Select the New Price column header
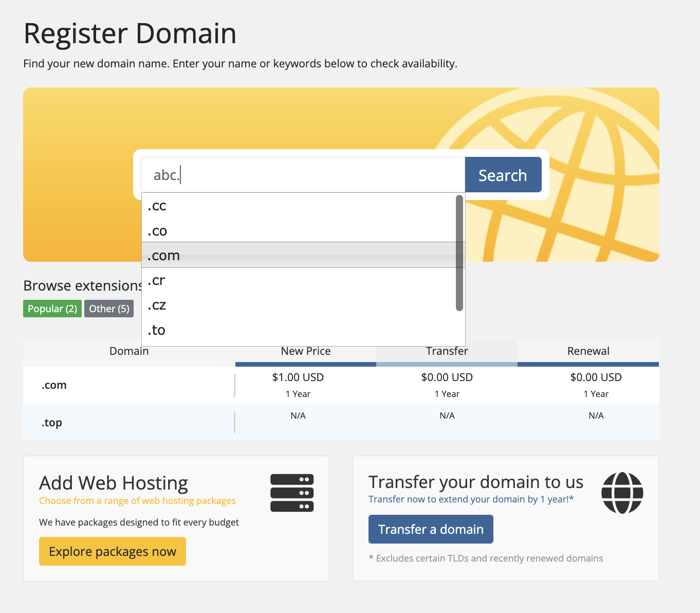Image resolution: width=700 pixels, height=613 pixels. (x=306, y=352)
